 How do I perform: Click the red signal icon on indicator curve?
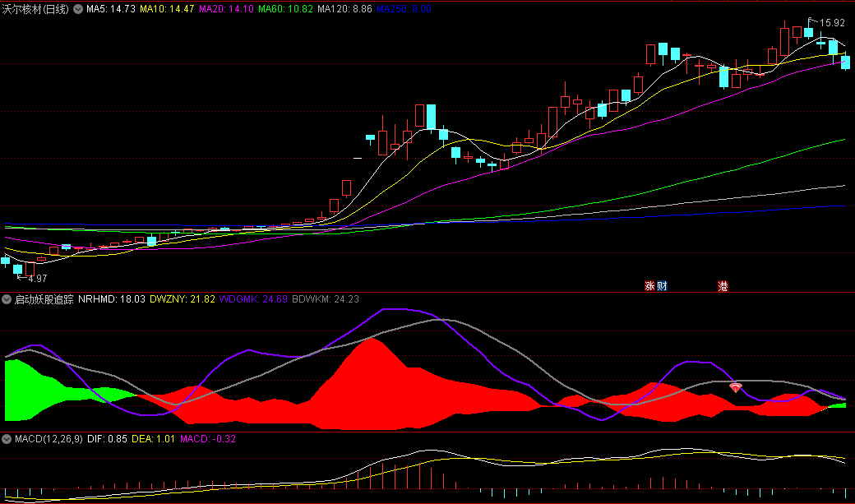click(x=736, y=387)
